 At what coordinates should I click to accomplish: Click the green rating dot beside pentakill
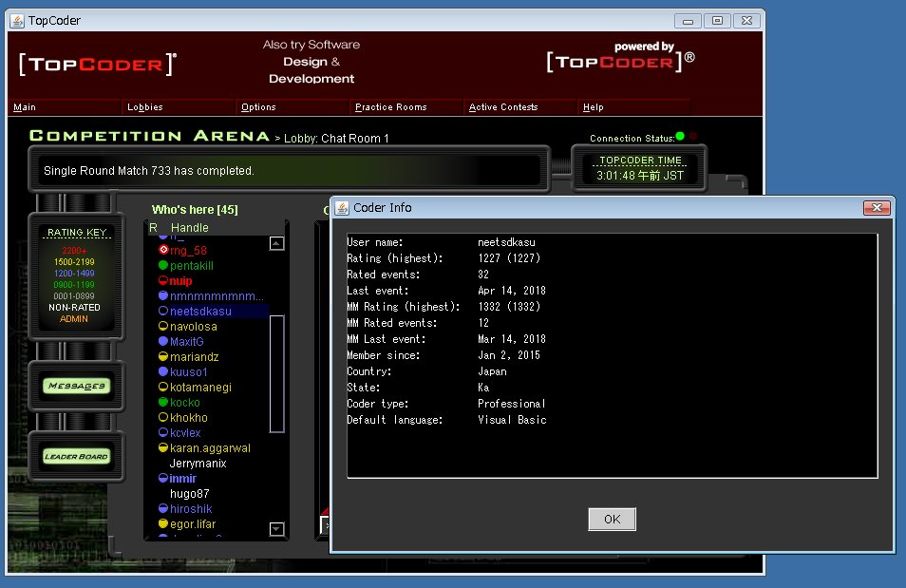[163, 265]
